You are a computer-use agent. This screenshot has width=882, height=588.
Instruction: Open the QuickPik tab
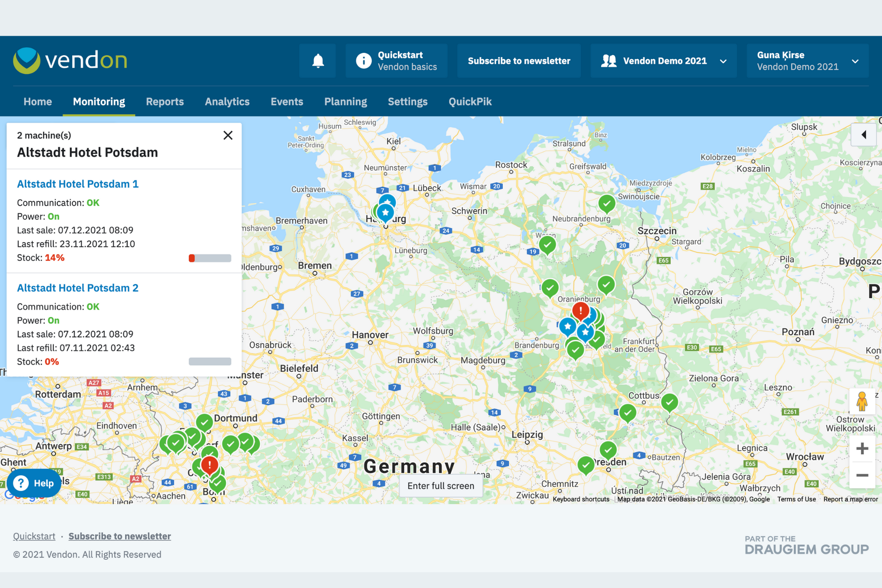point(470,101)
